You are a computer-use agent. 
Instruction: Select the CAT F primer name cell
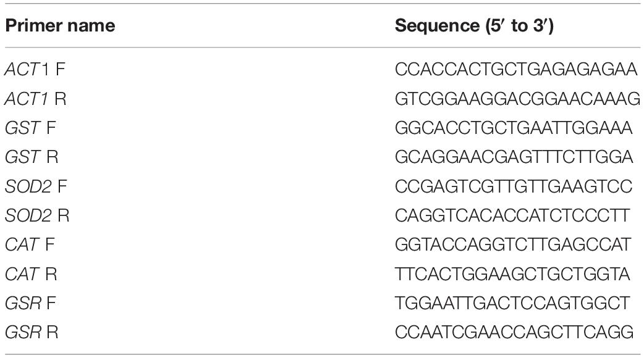30,245
